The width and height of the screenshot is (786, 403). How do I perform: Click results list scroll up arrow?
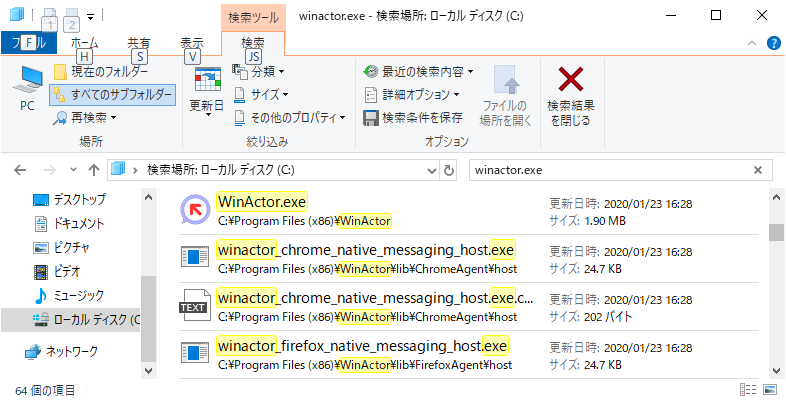coord(775,198)
